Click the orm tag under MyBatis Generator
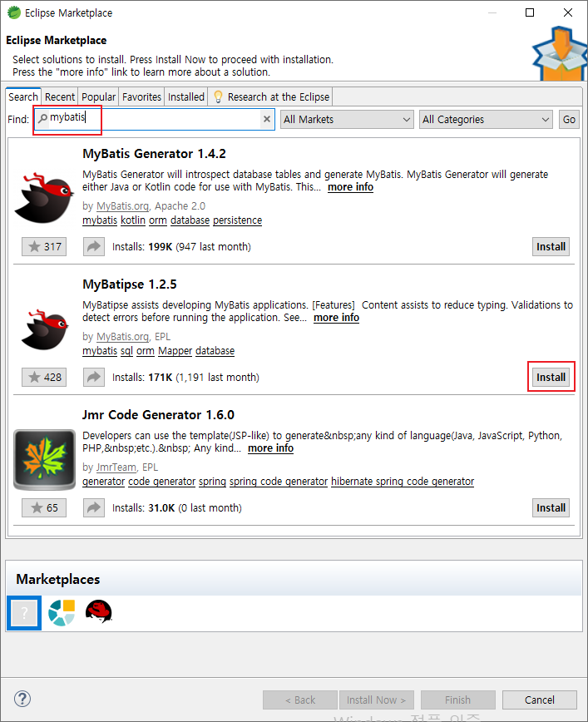588x722 pixels. 158,220
